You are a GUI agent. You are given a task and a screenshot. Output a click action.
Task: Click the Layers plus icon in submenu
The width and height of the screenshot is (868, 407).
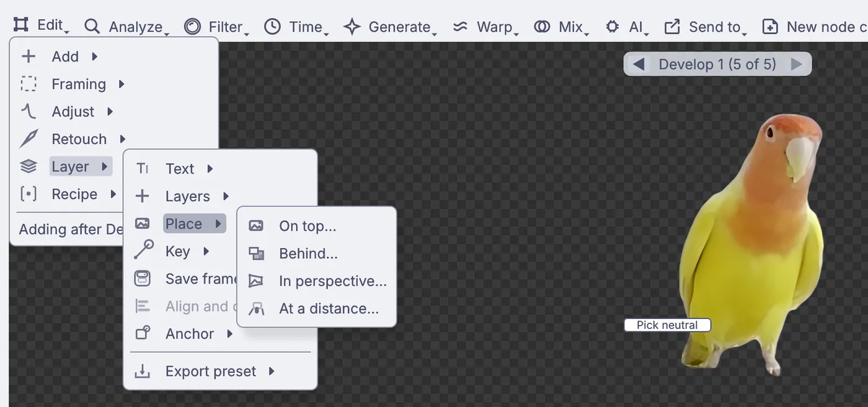(x=143, y=196)
